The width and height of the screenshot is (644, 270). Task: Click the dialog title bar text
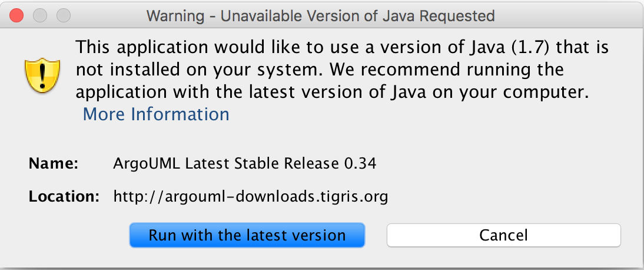(x=320, y=15)
